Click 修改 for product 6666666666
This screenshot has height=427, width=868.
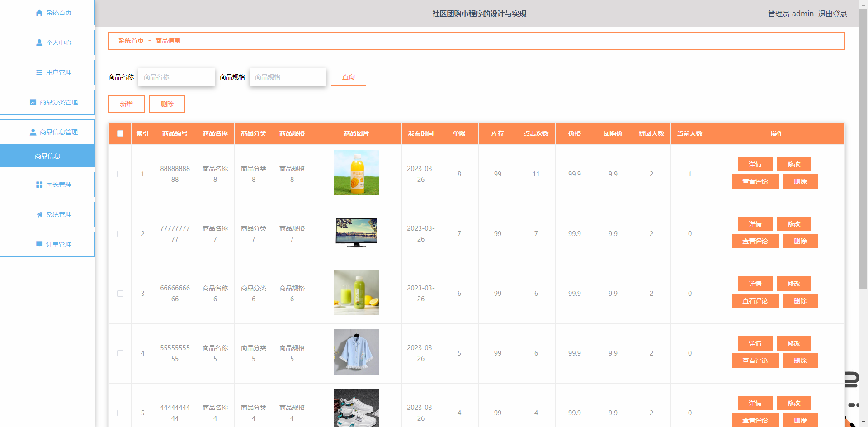794,284
